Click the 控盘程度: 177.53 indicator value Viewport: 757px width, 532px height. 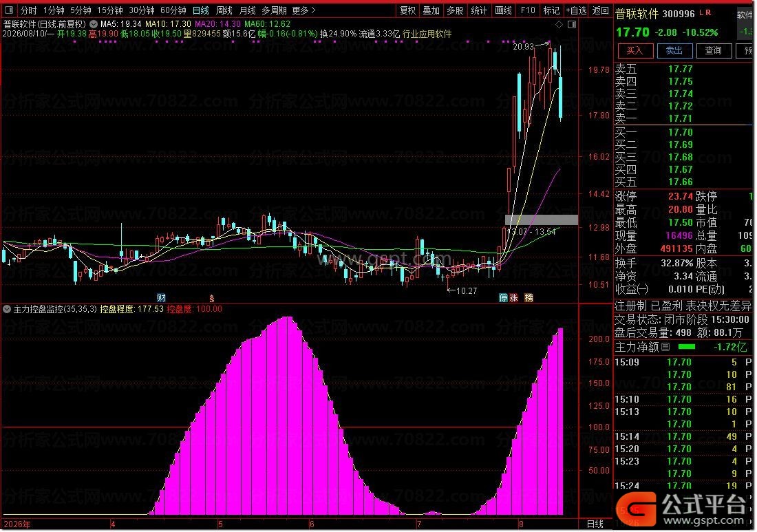(132, 309)
